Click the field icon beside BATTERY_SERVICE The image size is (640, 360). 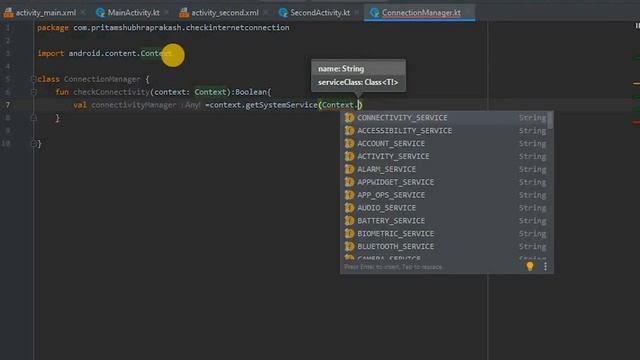coord(349,220)
